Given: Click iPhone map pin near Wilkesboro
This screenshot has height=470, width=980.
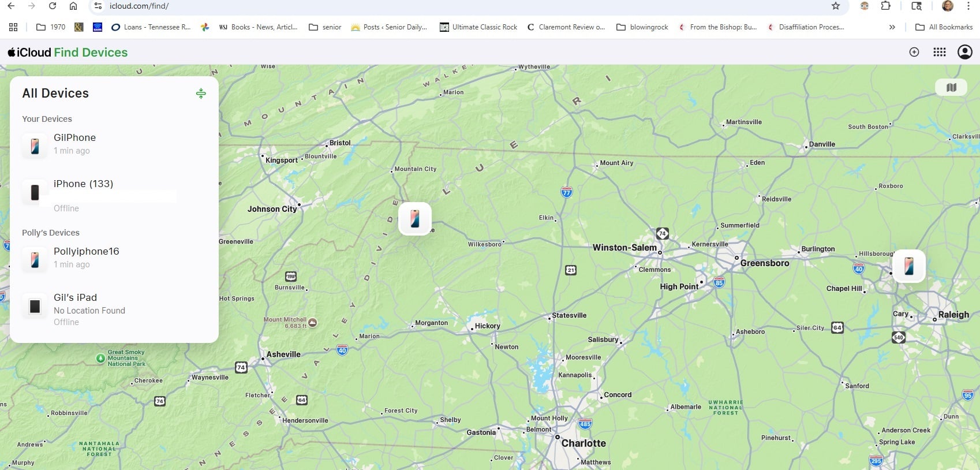Looking at the screenshot, I should (415, 219).
